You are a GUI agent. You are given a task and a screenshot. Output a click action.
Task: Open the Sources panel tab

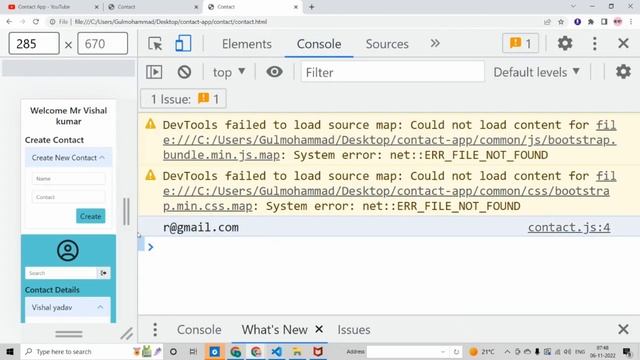coord(387,44)
